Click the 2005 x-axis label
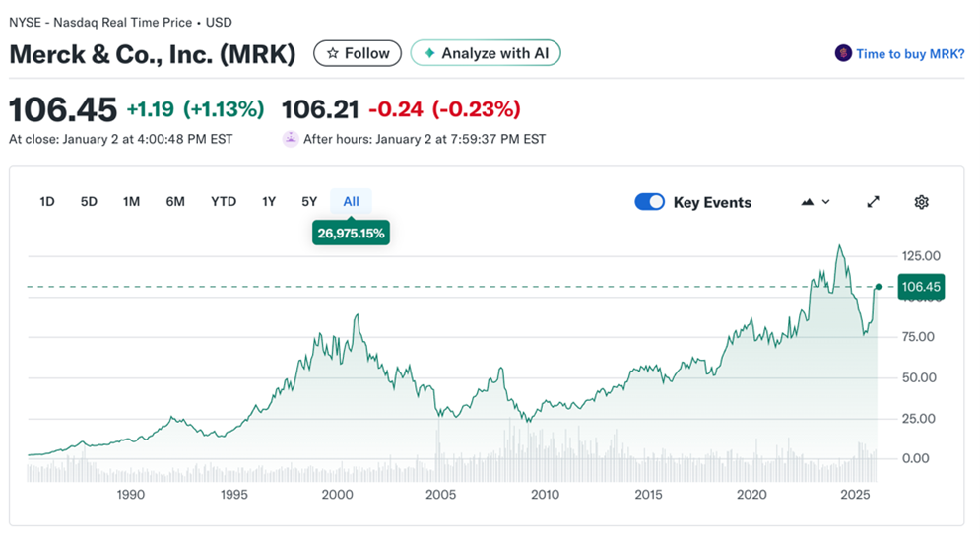 [440, 495]
